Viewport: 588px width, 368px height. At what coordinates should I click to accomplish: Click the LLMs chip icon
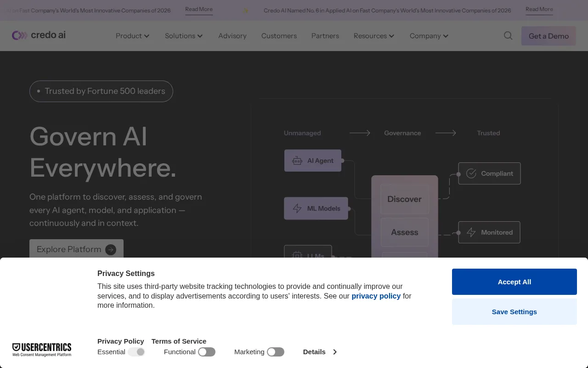point(297,255)
